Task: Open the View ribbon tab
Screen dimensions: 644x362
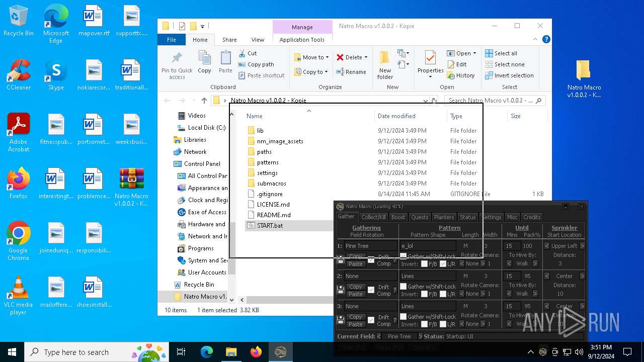Action: pyautogui.click(x=258, y=40)
